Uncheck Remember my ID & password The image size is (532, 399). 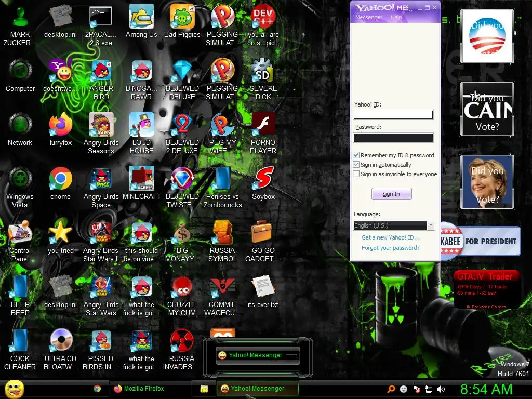[356, 155]
